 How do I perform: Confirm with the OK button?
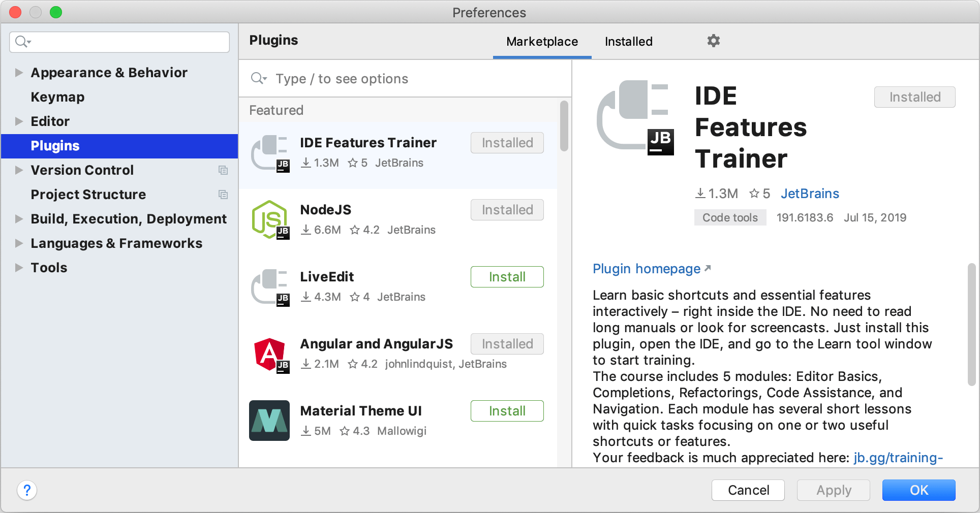point(919,490)
